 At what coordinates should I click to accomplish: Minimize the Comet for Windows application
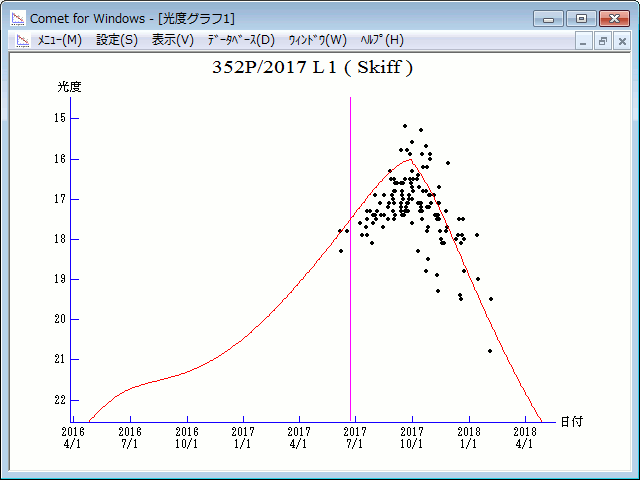(x=549, y=17)
